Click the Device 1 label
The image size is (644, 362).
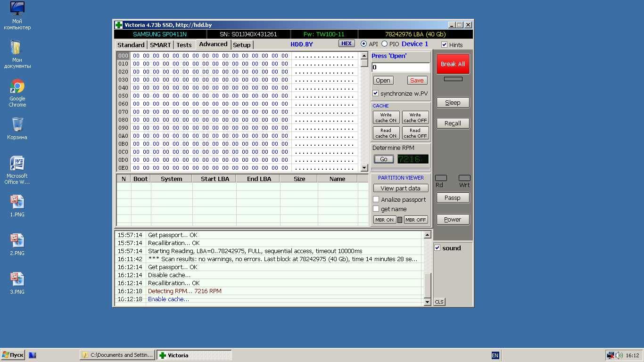pyautogui.click(x=415, y=44)
